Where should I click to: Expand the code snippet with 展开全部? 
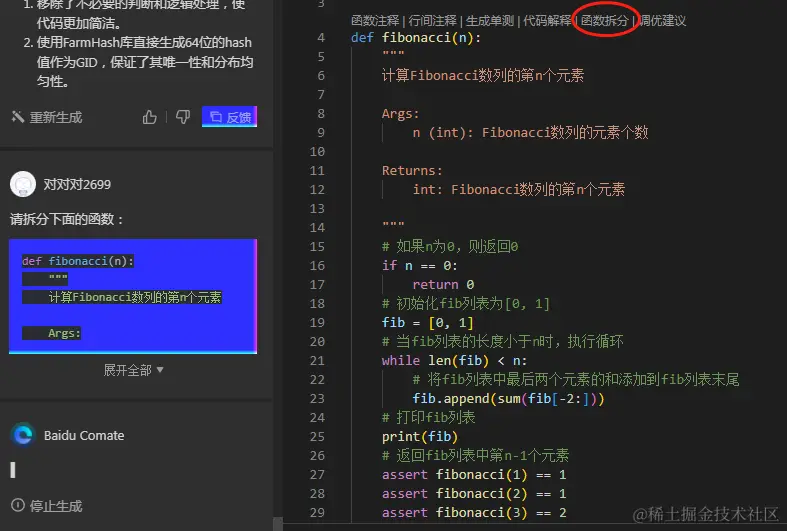(x=133, y=370)
